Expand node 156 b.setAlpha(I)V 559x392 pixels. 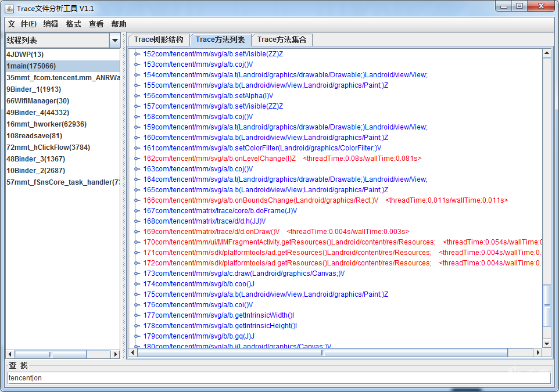(x=137, y=96)
